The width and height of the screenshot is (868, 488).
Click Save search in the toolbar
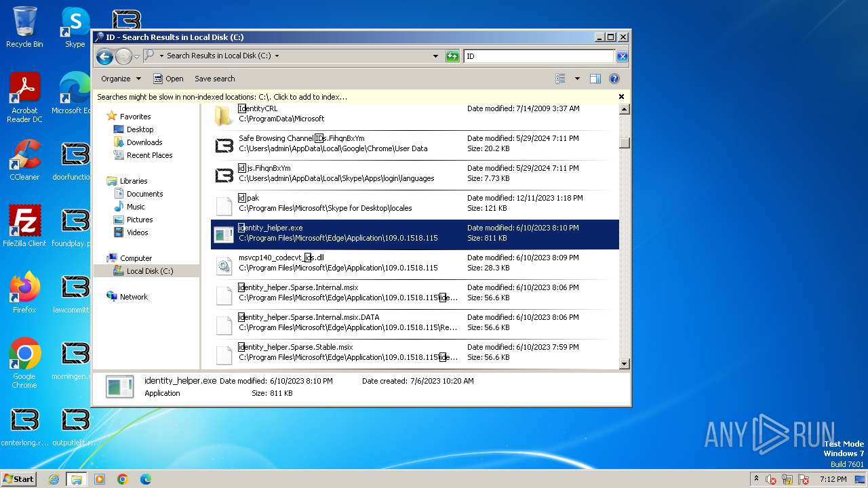pos(214,79)
